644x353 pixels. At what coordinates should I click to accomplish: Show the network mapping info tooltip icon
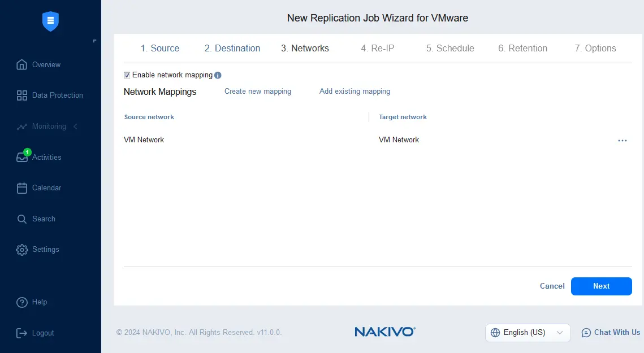point(218,75)
